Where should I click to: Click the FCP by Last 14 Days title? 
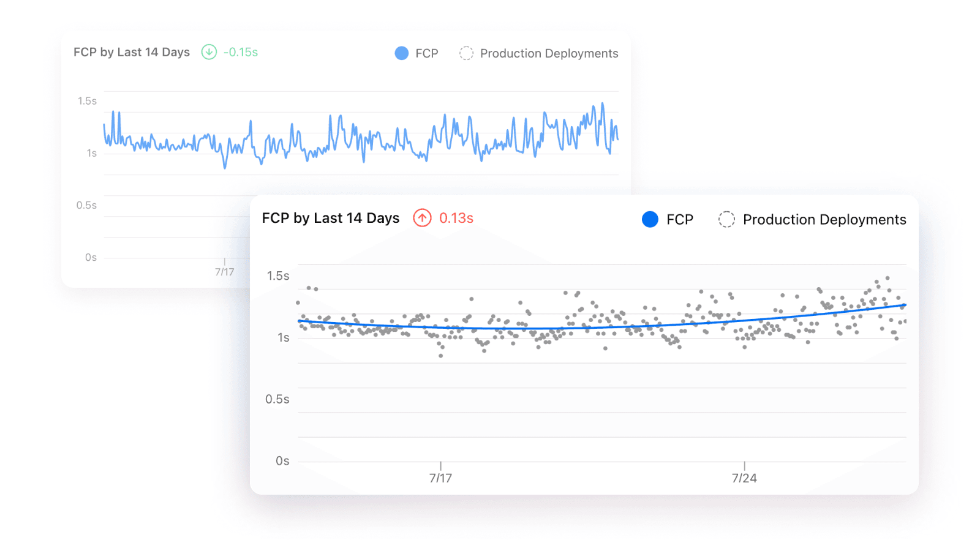pos(331,218)
